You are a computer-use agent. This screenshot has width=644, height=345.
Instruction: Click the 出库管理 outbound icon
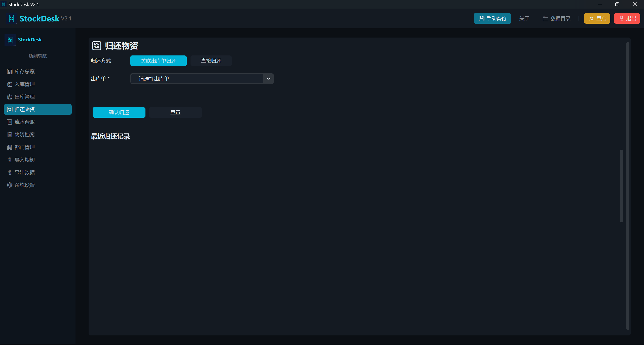[x=10, y=97]
